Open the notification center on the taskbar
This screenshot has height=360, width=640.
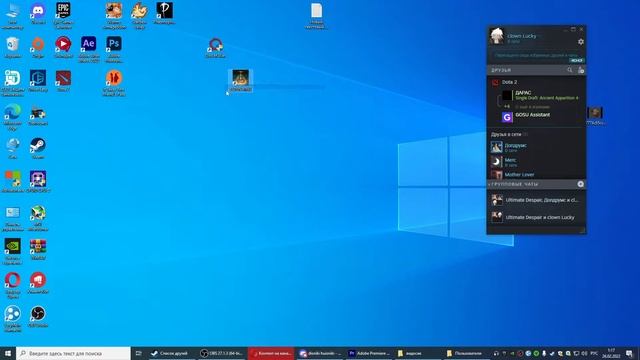[629, 353]
